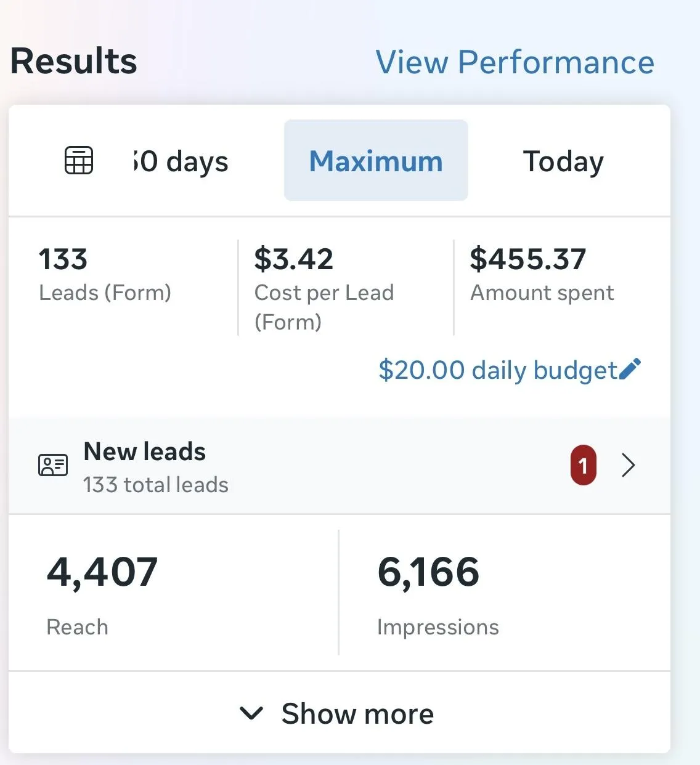Click the red new-leads notification badge
The image size is (700, 765).
[x=583, y=465]
